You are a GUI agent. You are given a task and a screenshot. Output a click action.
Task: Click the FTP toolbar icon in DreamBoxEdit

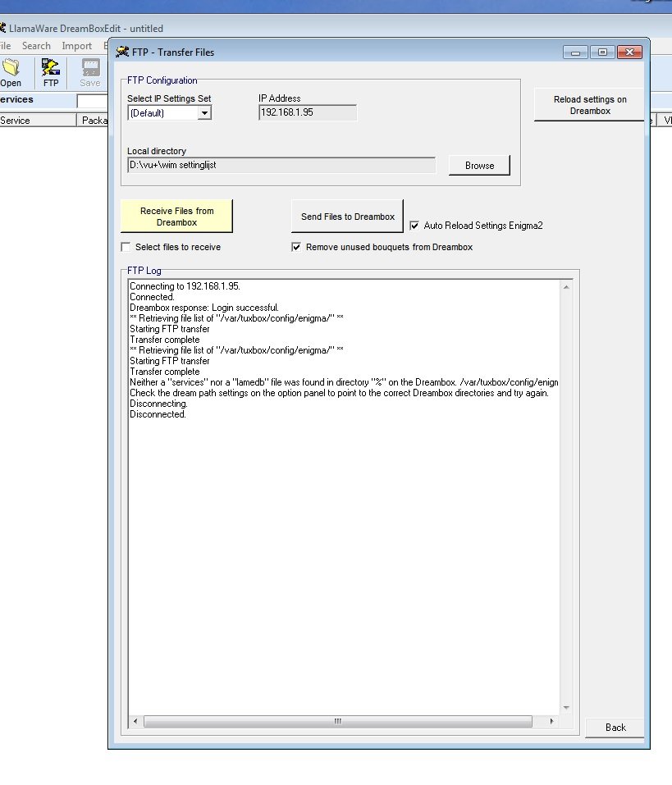(51, 72)
